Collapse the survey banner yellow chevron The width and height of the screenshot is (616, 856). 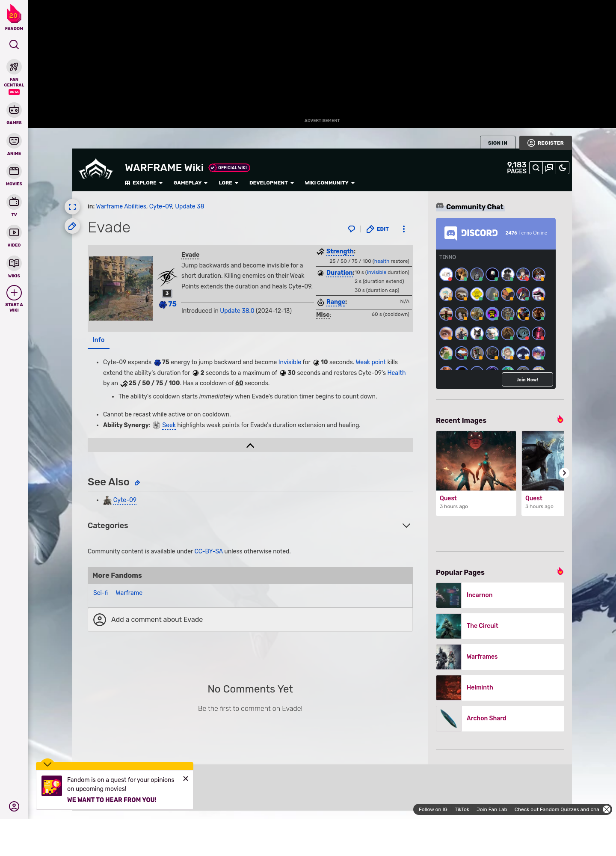pos(47,764)
